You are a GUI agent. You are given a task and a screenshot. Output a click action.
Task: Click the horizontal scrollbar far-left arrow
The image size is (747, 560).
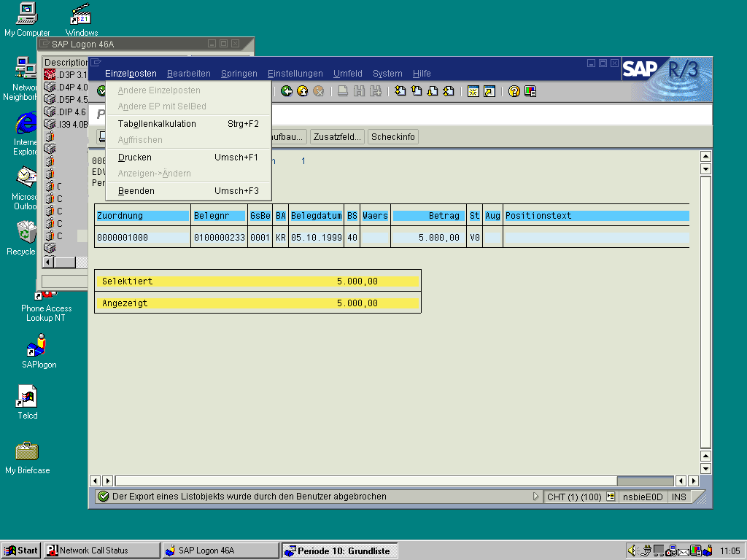[95, 481]
